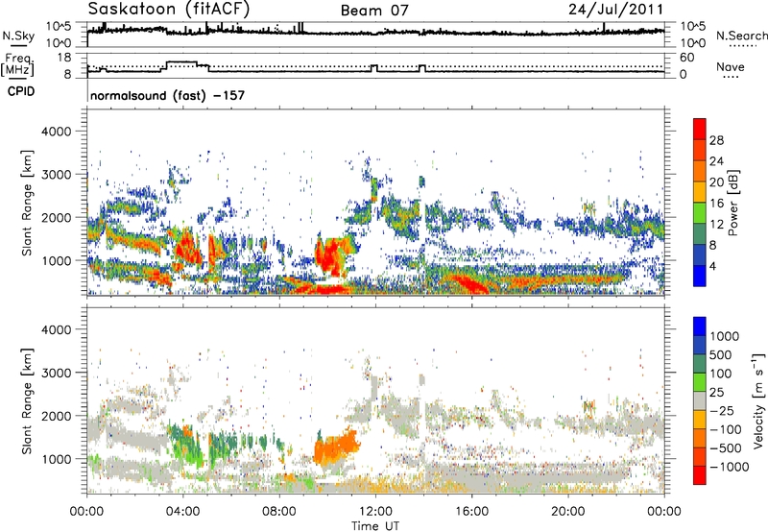Click the -25 tick on the velocity colorbar

tap(723, 410)
